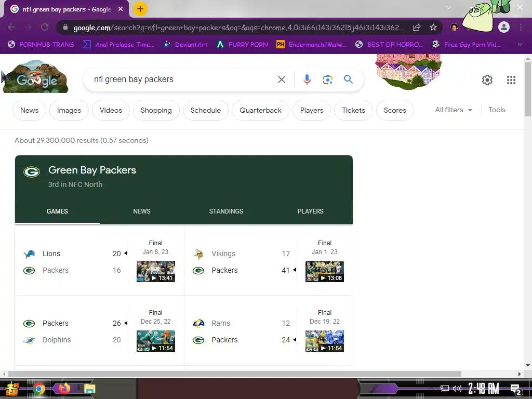Click the Vikings team logo
The height and width of the screenshot is (399, 532).
click(198, 254)
